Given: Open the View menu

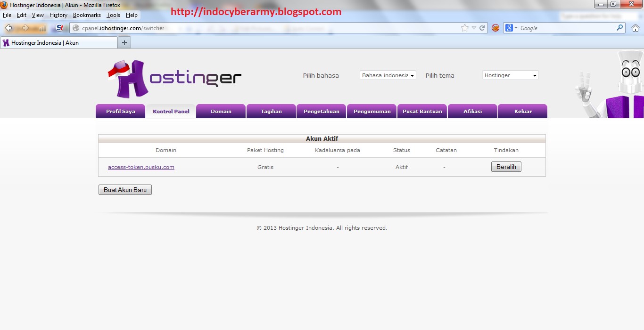Looking at the screenshot, I should (38, 15).
